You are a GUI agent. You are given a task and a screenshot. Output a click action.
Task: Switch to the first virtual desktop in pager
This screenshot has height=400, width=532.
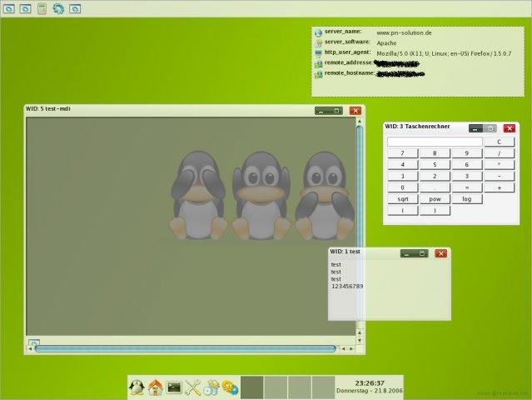click(x=251, y=387)
